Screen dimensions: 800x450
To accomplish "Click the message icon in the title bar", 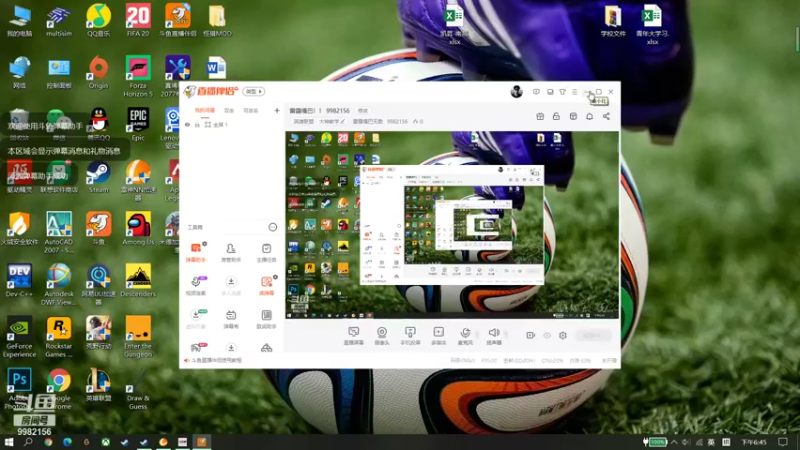I will coord(536,92).
